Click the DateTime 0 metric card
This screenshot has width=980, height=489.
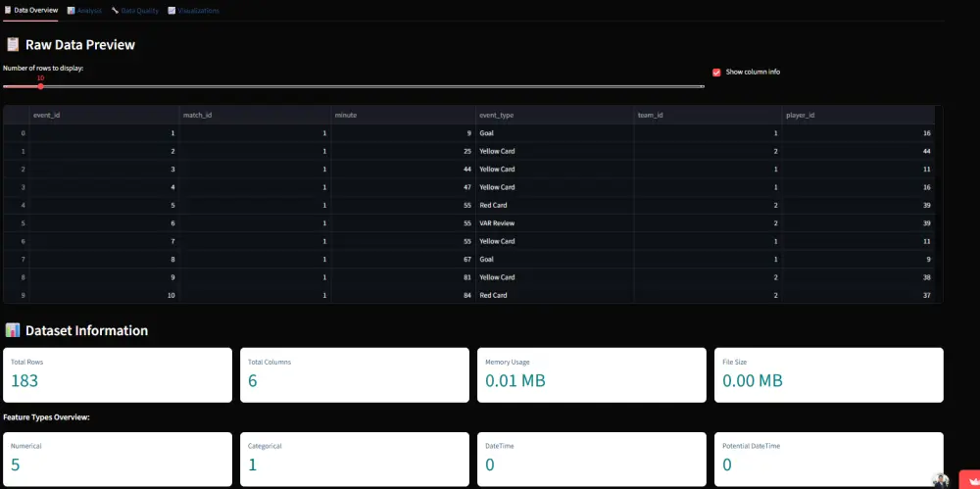[592, 460]
